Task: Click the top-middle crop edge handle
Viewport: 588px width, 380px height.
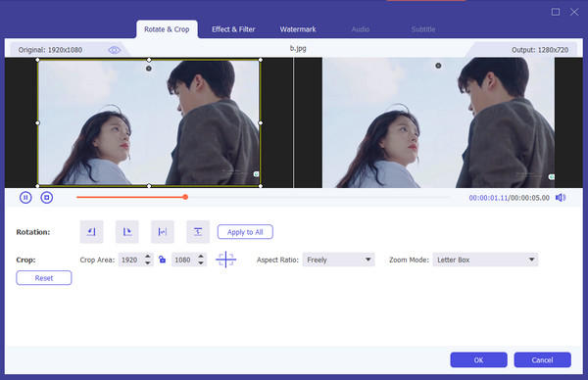Action: (149, 60)
